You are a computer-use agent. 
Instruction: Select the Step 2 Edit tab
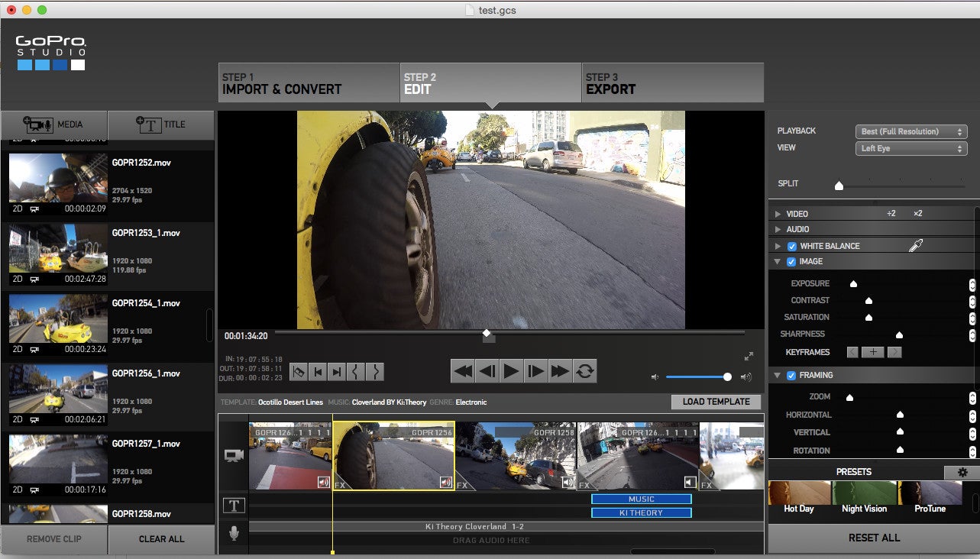coord(490,82)
